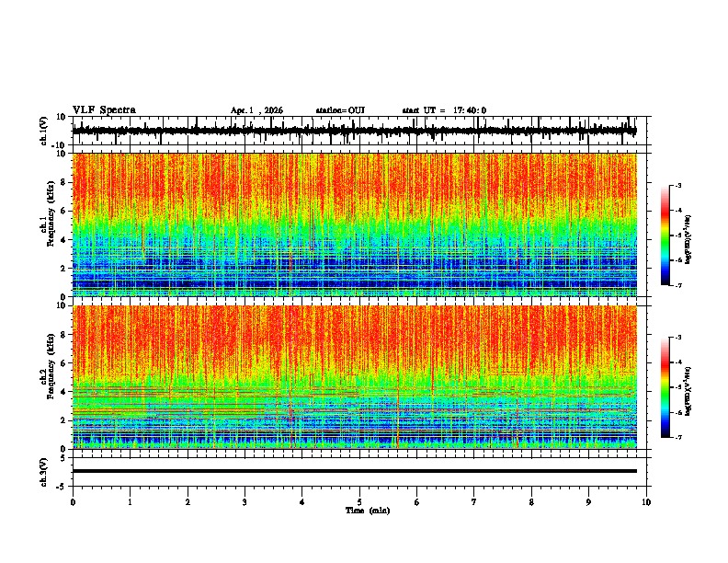Click time axis tick label "9"

click(588, 502)
